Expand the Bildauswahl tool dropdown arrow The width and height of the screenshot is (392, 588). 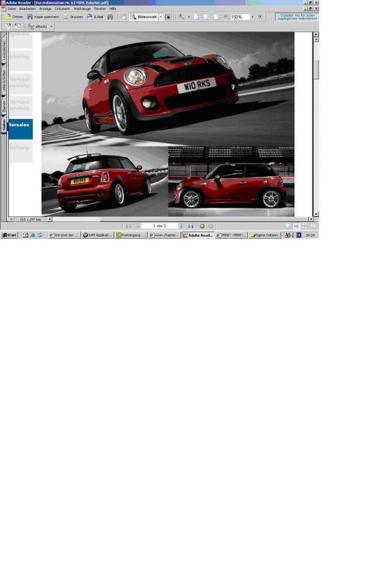(161, 17)
